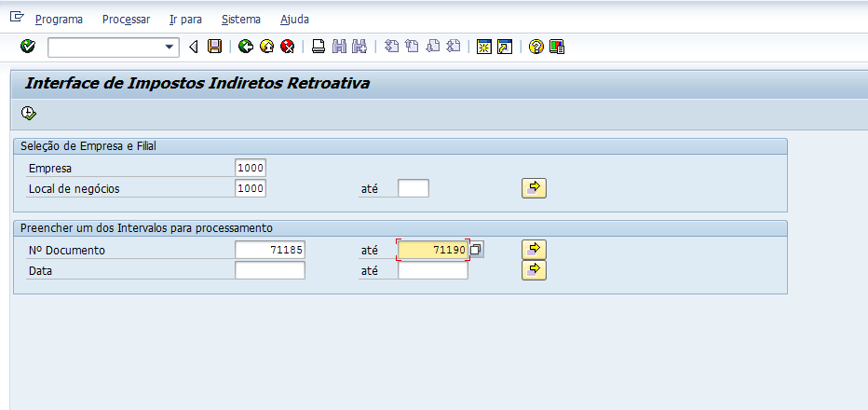Click the yellow Exit arrow icon
This screenshot has height=410, width=868.
pyautogui.click(x=266, y=47)
